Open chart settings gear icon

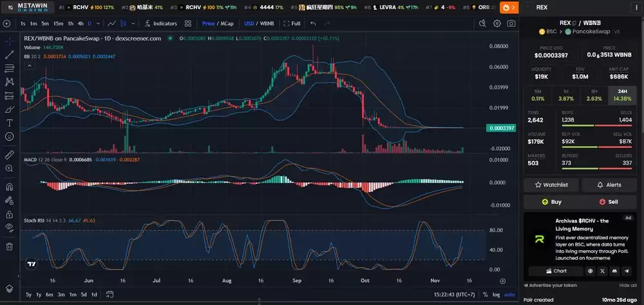[497, 23]
